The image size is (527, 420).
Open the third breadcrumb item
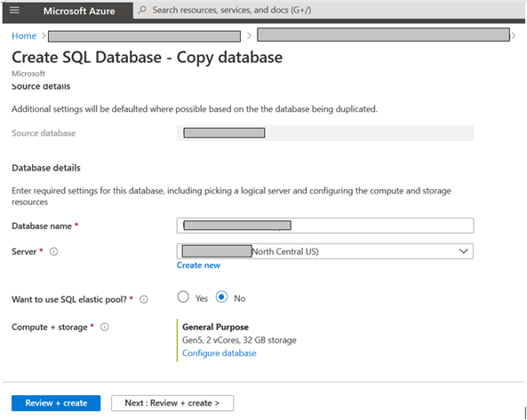pyautogui.click(x=383, y=35)
